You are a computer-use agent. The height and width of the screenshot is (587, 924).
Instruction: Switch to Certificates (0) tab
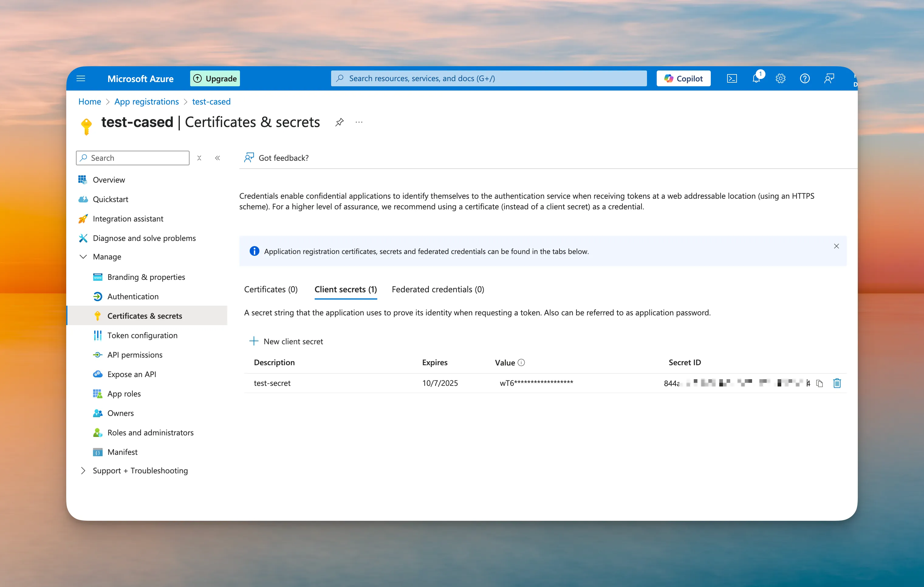pos(271,289)
